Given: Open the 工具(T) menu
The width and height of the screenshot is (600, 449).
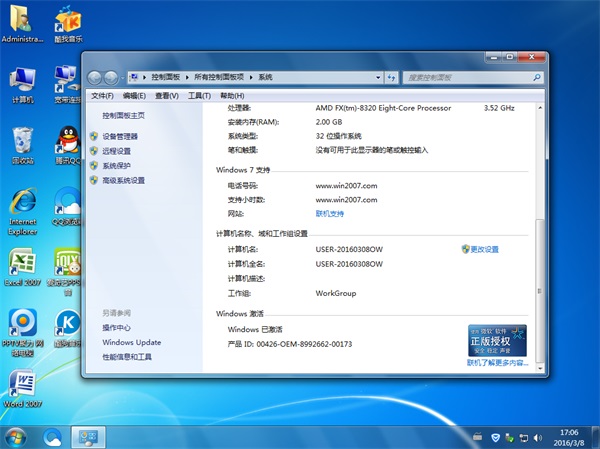Looking at the screenshot, I should pos(199,95).
